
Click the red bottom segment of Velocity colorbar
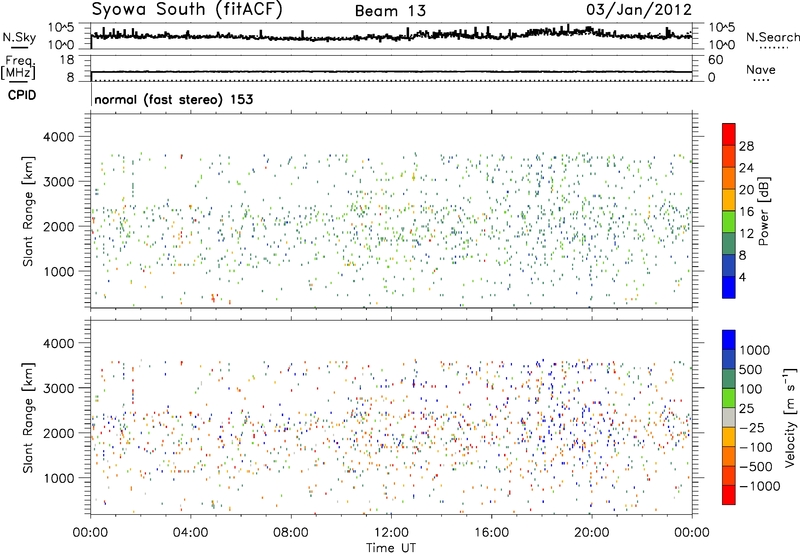[729, 495]
